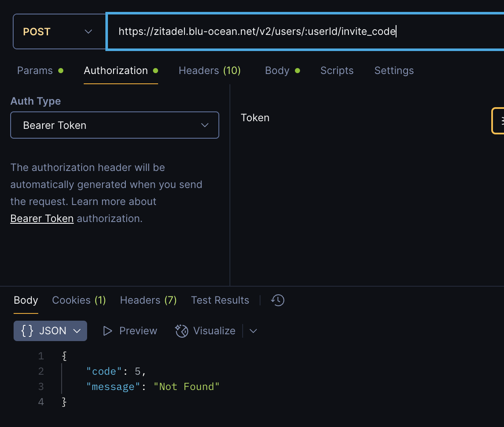504x427 pixels.
Task: View the response Cookies (1) tab
Action: [x=79, y=300]
